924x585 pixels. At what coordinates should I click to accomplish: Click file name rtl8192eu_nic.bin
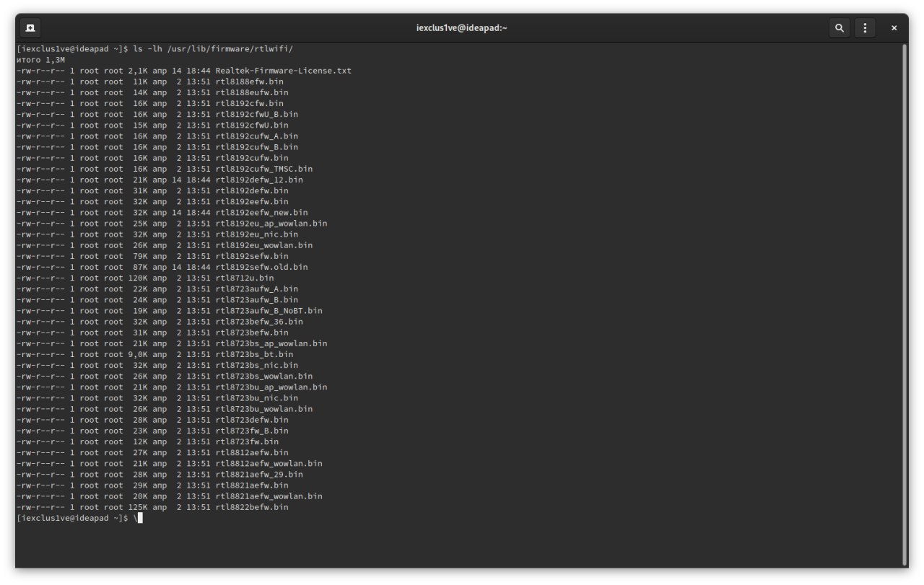point(256,234)
